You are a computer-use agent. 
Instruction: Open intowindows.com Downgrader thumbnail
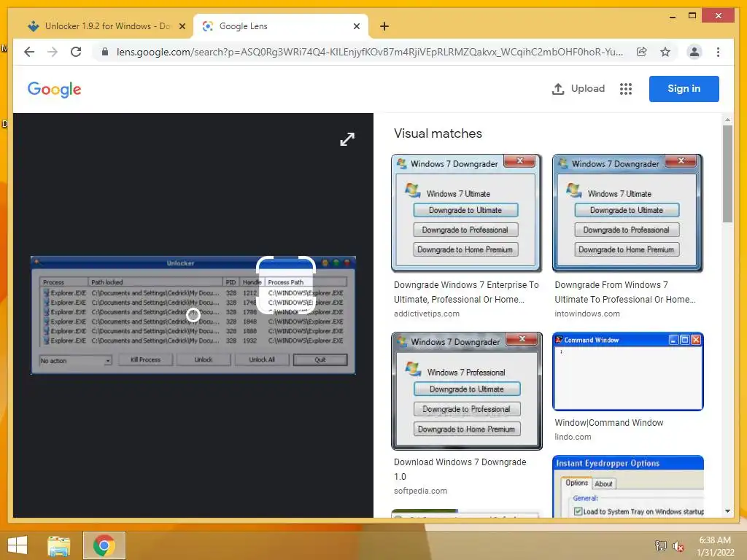pos(627,213)
